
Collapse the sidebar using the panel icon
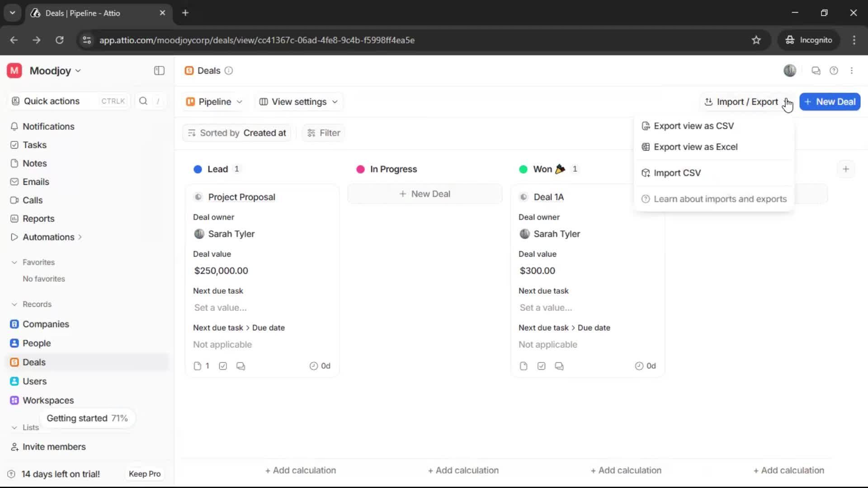pos(159,70)
